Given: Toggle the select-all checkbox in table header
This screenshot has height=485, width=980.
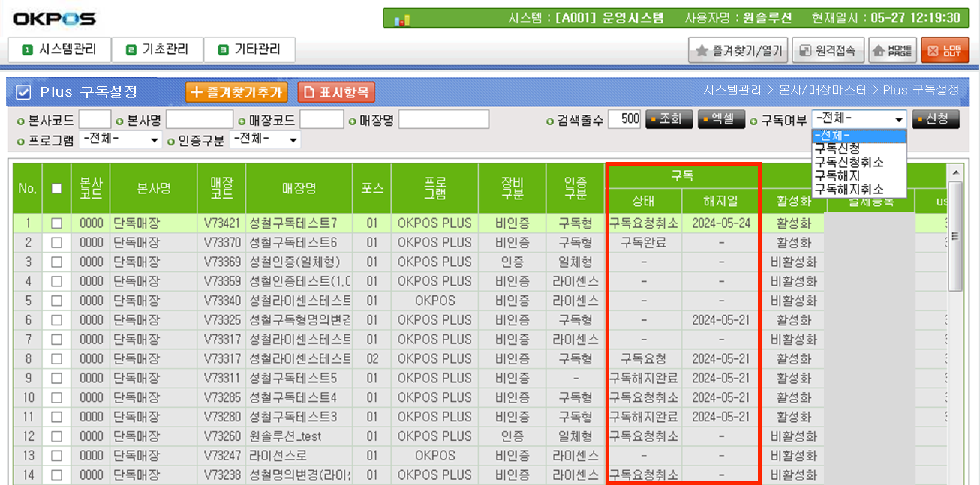Looking at the screenshot, I should (57, 188).
